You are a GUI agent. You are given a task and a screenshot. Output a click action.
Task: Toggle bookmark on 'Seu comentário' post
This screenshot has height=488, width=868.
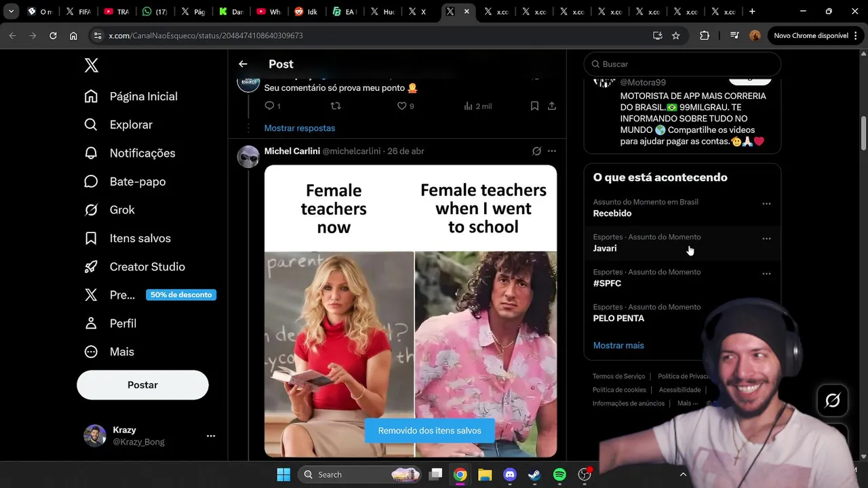click(x=534, y=106)
